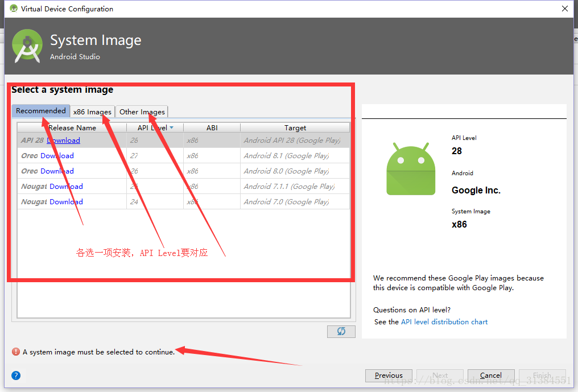This screenshot has width=578, height=392.
Task: Select the Android 8.0 (Google Play) row
Action: (184, 171)
